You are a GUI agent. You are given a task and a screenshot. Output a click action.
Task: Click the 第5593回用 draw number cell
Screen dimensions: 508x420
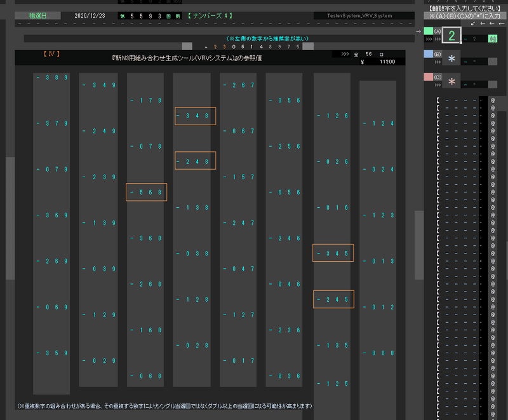click(x=150, y=16)
